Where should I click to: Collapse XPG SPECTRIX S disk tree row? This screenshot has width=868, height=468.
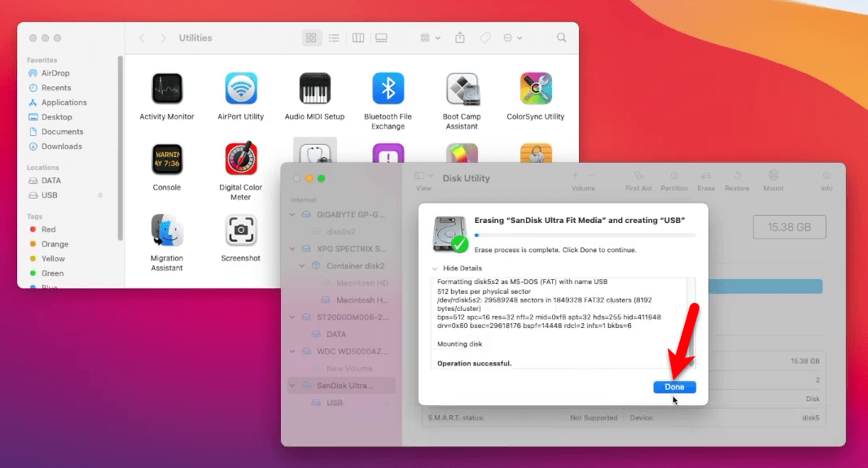(292, 249)
